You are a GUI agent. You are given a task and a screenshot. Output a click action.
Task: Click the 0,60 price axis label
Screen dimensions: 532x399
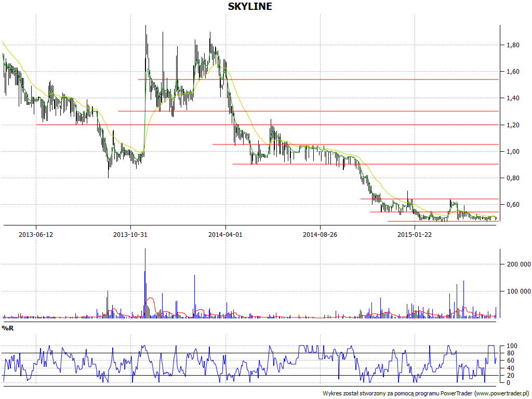[512, 204]
